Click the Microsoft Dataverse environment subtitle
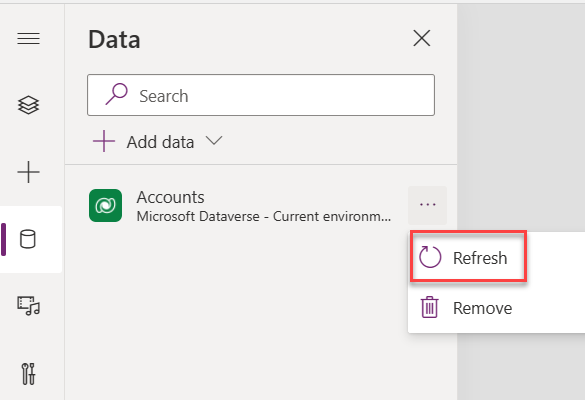 click(x=264, y=216)
